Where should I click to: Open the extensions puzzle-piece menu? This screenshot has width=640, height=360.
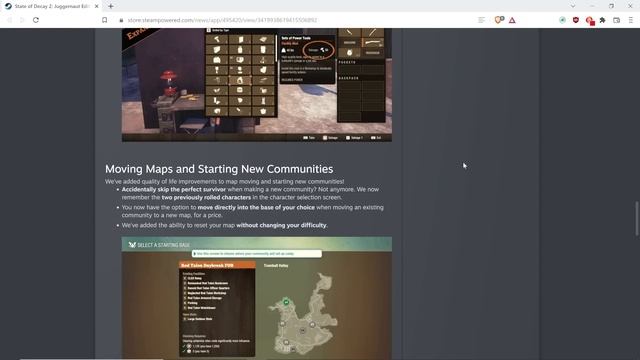602,20
